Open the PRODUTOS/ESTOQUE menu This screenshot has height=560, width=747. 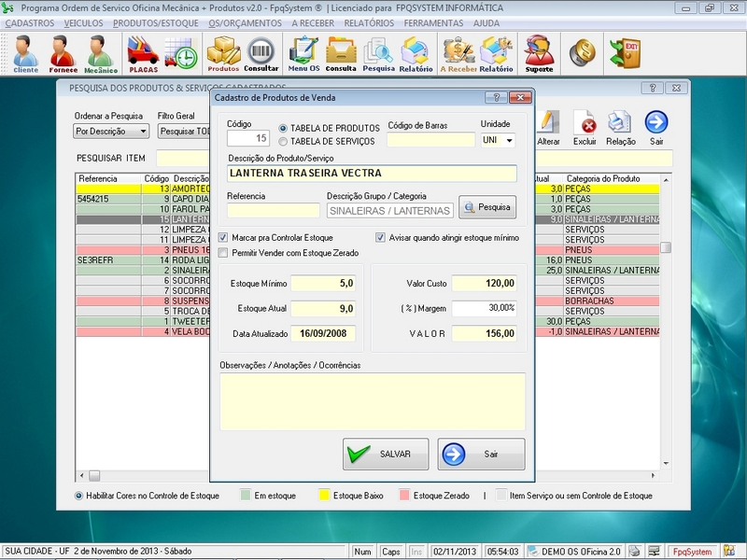point(155,23)
